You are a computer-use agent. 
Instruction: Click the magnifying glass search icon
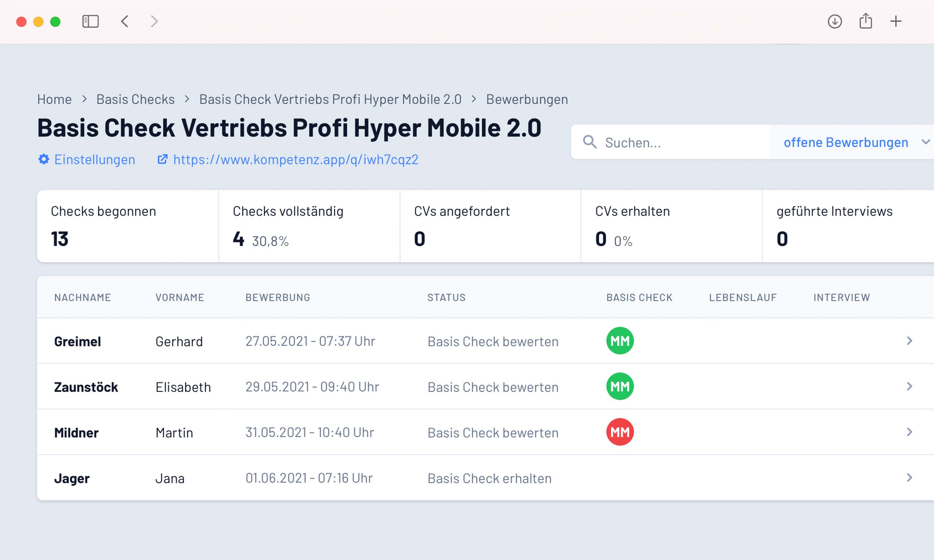point(590,142)
